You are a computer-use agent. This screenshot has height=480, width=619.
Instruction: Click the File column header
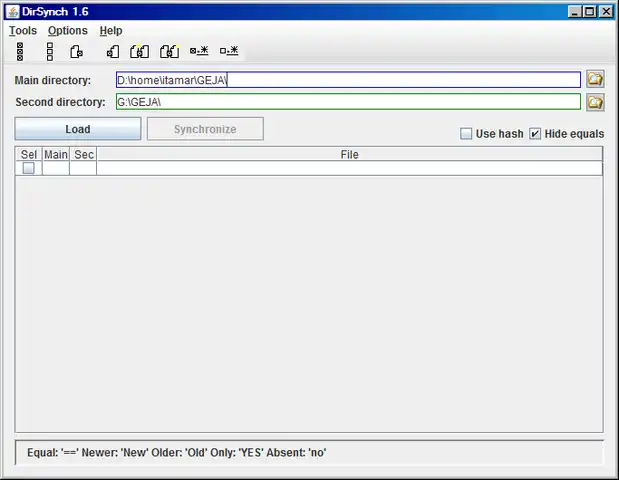[x=349, y=154]
